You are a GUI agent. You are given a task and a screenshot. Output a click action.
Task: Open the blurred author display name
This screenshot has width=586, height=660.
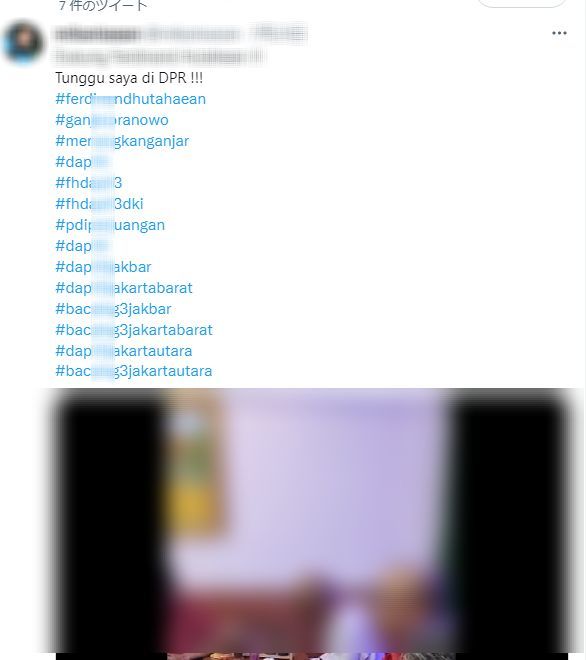pyautogui.click(x=98, y=34)
